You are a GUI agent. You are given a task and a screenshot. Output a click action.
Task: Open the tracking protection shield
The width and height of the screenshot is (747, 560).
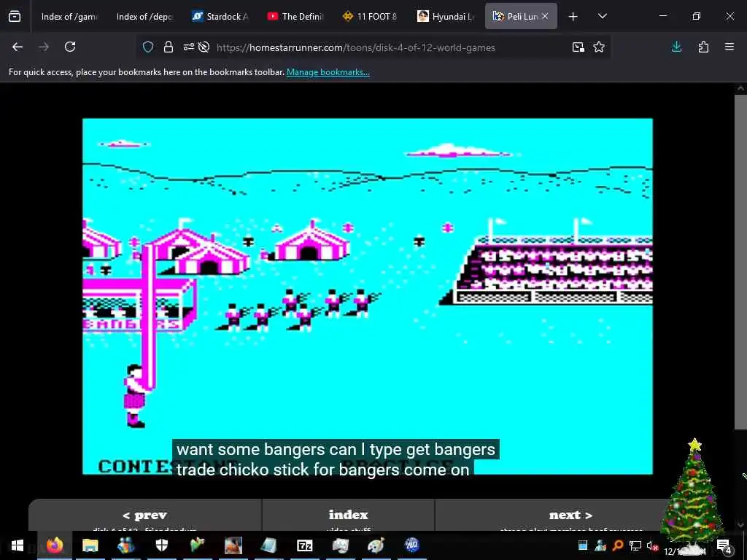(148, 47)
